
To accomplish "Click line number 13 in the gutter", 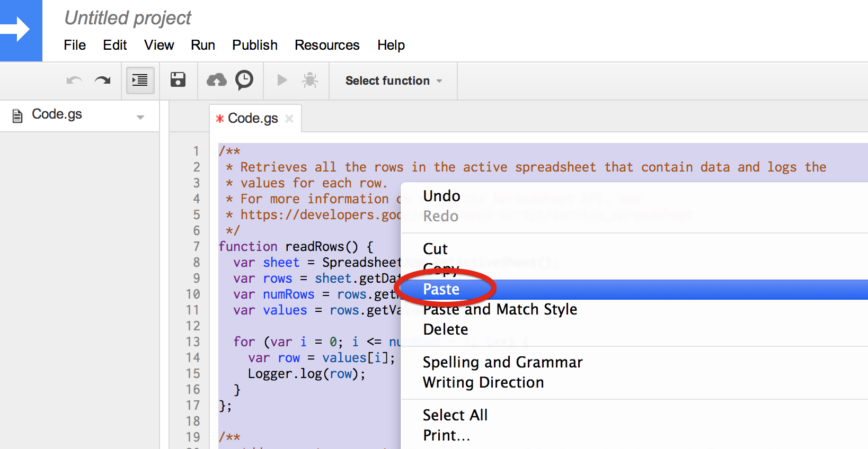I will 193,342.
